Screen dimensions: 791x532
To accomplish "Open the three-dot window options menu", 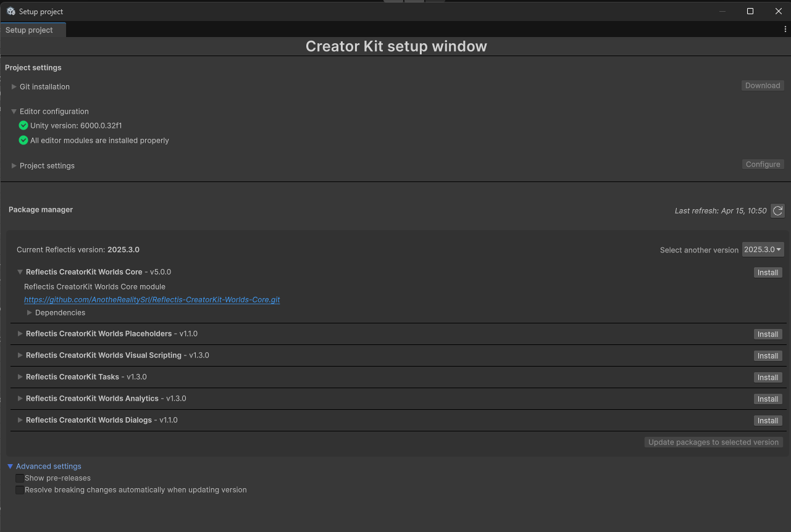I will click(x=785, y=30).
